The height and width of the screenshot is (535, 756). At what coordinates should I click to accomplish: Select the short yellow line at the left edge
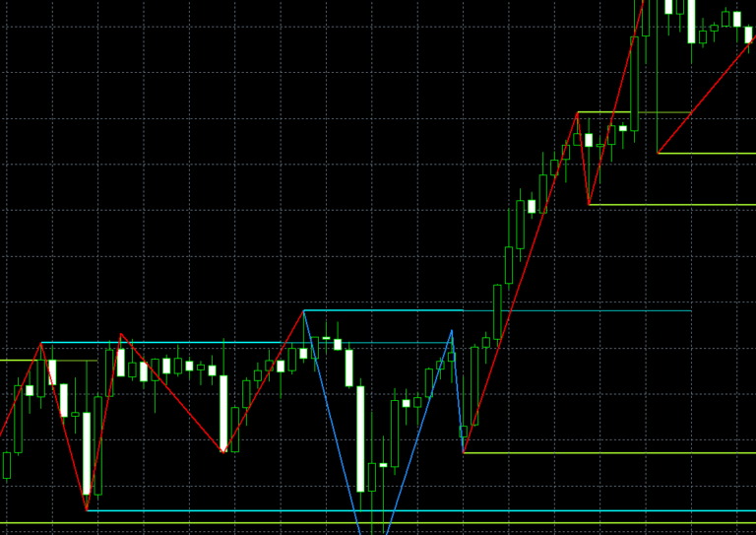tap(18, 360)
